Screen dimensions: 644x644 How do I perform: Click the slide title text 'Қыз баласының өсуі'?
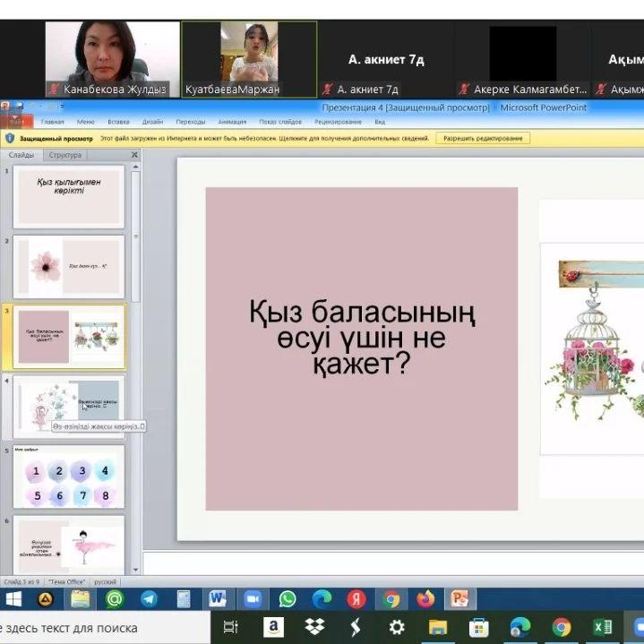362,337
